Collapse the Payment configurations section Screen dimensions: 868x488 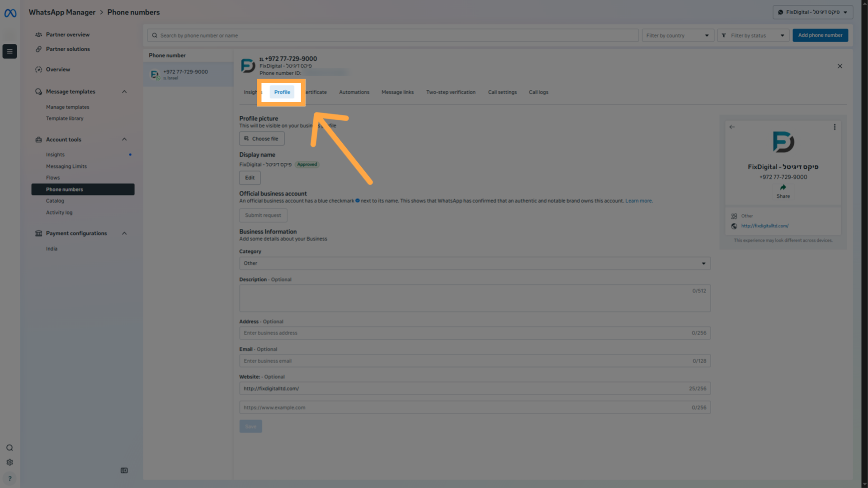point(124,233)
